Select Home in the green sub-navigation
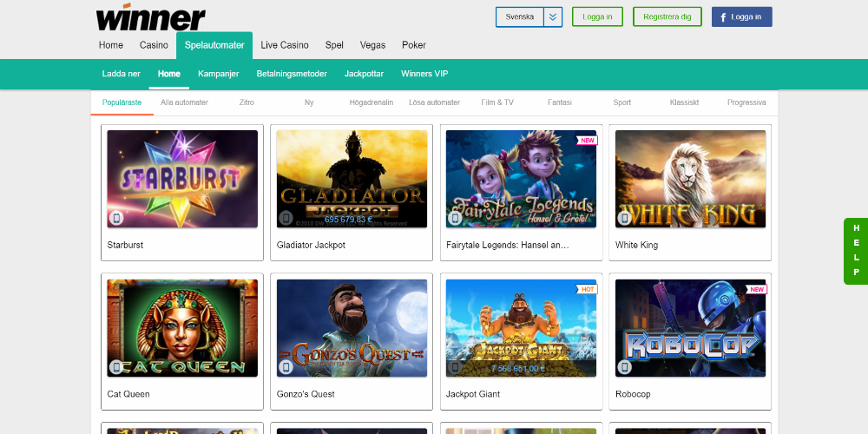Screen dimensions: 868x434 tap(169, 74)
